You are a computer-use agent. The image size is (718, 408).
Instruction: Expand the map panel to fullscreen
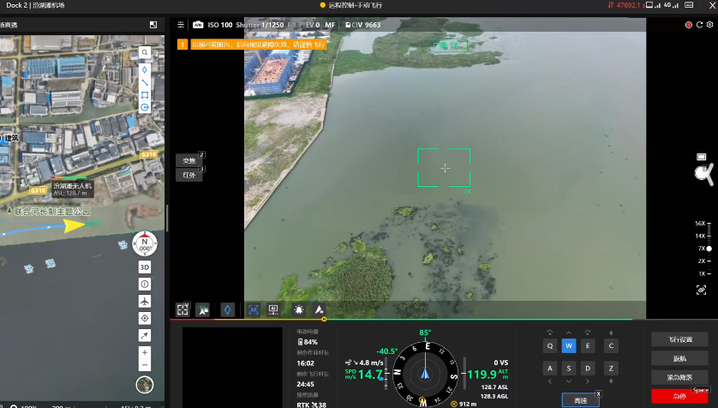153,25
